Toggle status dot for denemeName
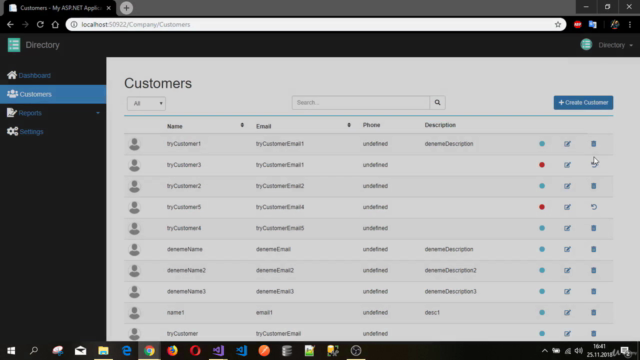Viewport: 640px width, 360px height. pyautogui.click(x=542, y=249)
